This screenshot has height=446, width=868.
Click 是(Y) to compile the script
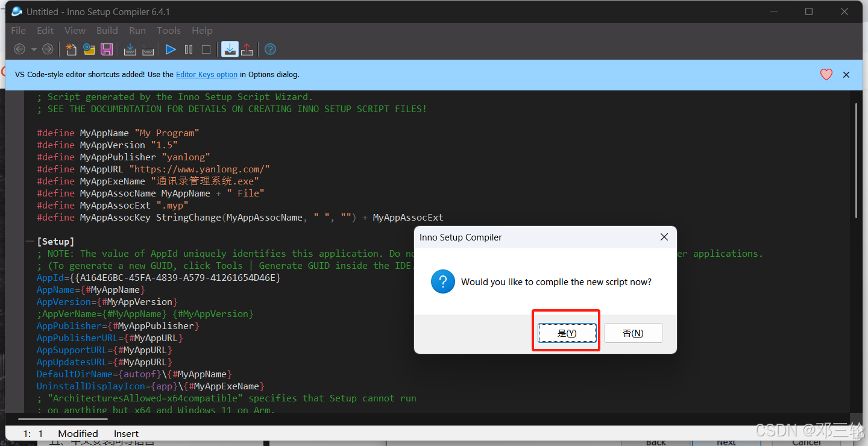click(567, 333)
